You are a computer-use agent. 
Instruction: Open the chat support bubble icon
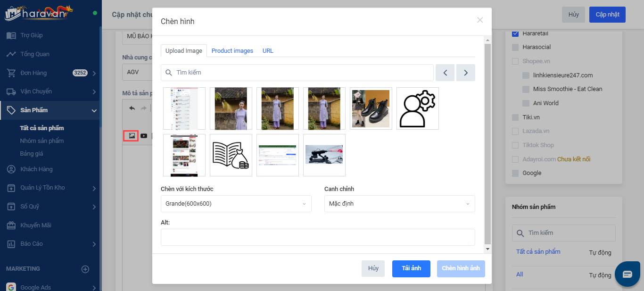(x=627, y=274)
